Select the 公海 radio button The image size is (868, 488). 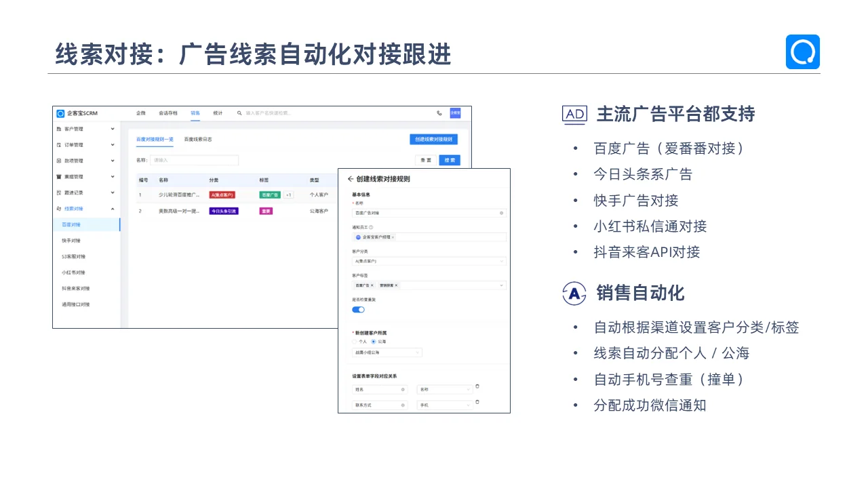(x=373, y=342)
